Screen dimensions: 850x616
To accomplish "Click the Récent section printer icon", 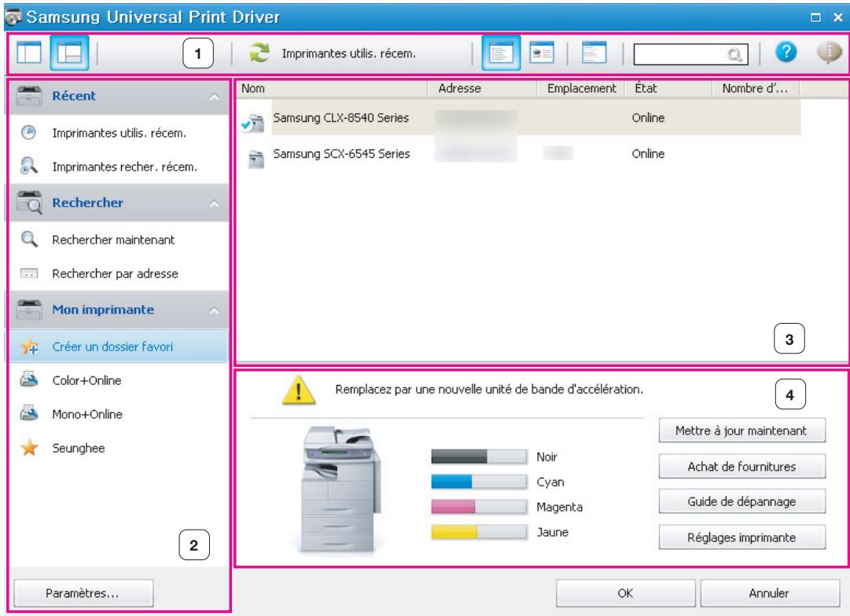I will click(29, 95).
